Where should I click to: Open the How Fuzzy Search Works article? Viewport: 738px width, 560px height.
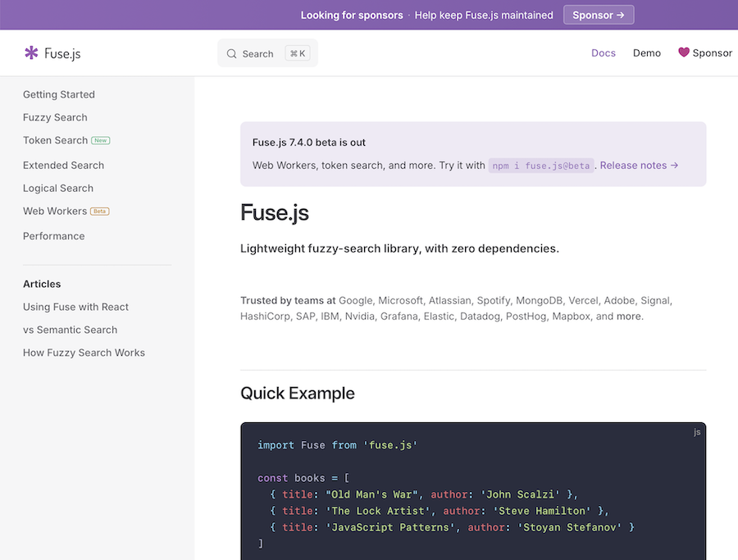(84, 353)
